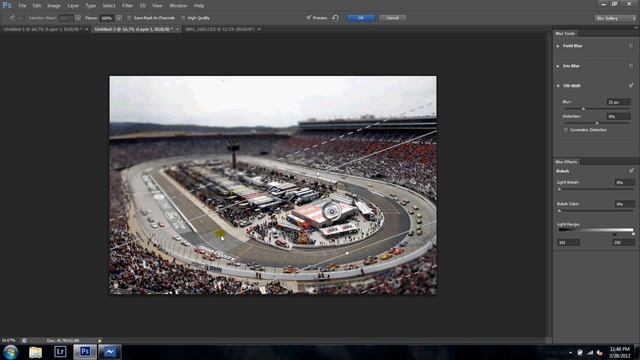Viewport: 640px width, 360px height.
Task: Open the Blur Gallery workspace dropdown
Action: click(x=615, y=18)
